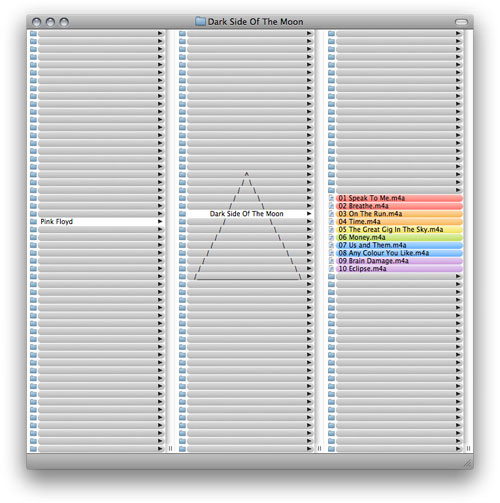Click window resize grip in bottom corner
Image resolution: width=500 pixels, height=503 pixels.
pos(468,463)
